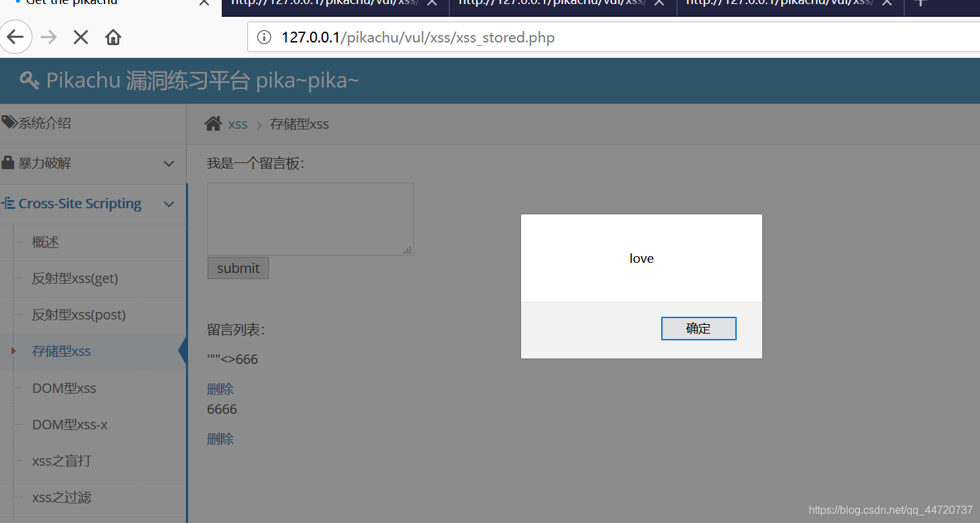Click the browser forward arrow button
Screen dimensions: 980x523
tap(49, 37)
